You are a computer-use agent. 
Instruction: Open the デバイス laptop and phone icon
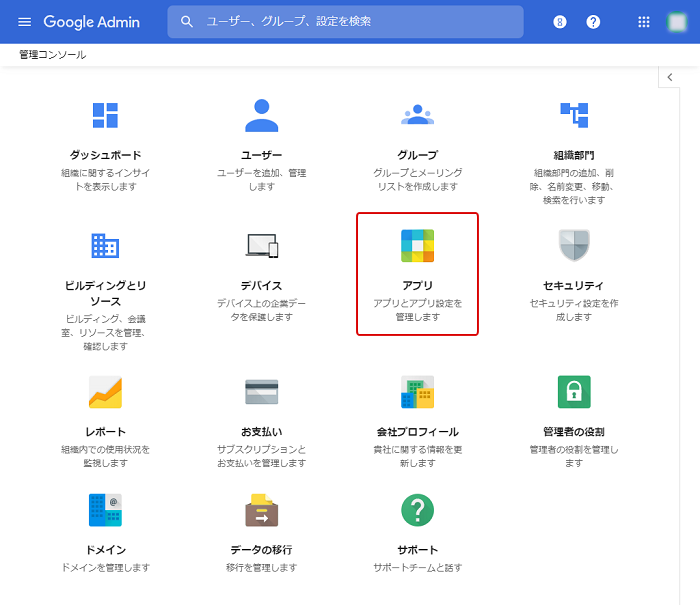coord(262,246)
